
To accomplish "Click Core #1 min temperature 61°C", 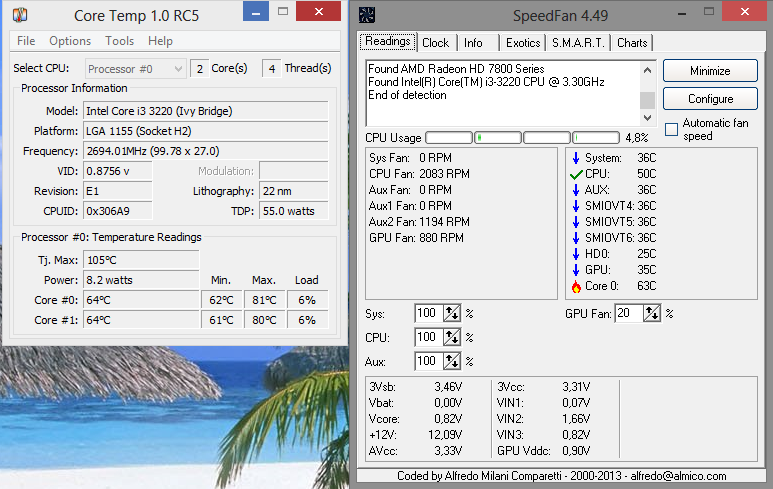I will [x=222, y=320].
